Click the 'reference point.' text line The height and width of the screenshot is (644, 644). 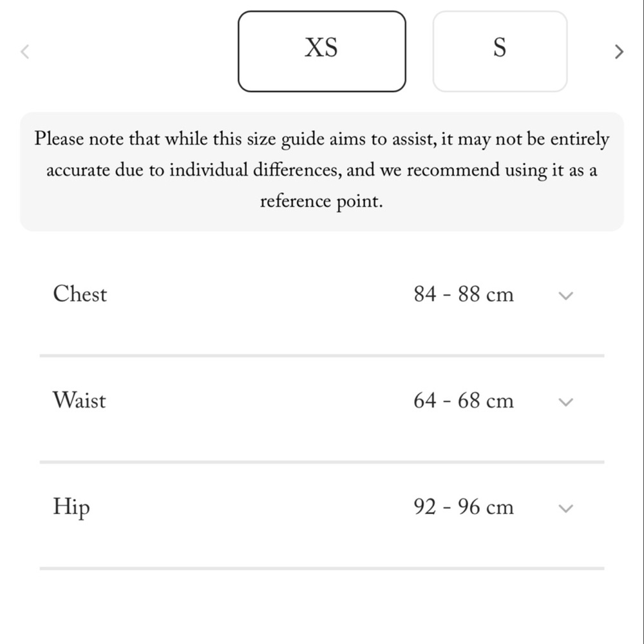(321, 202)
